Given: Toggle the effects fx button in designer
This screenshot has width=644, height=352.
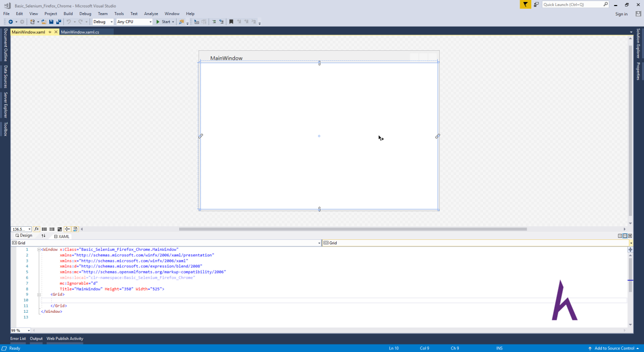Looking at the screenshot, I should (x=36, y=229).
